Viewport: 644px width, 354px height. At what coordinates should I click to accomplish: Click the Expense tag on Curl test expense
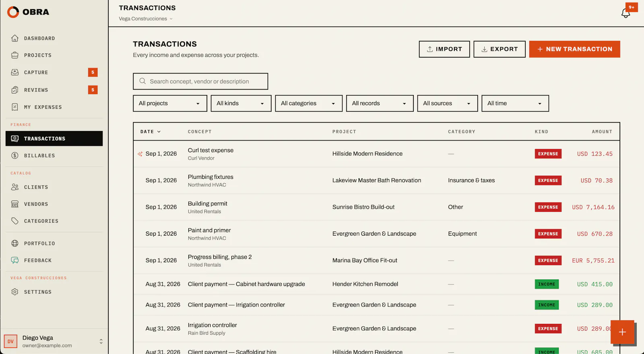coord(548,154)
